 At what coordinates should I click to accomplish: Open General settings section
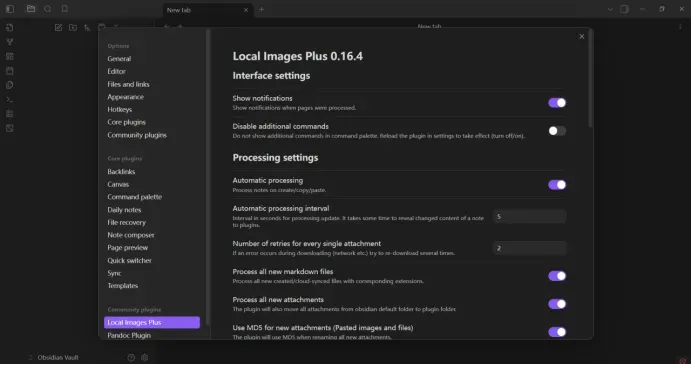(x=119, y=59)
